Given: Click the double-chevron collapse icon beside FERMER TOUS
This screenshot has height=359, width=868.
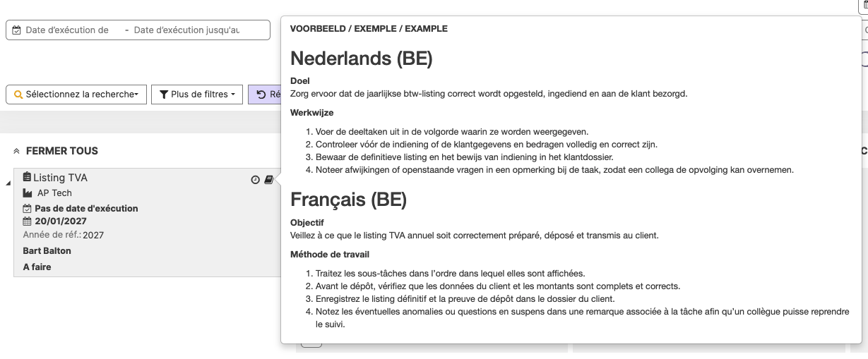Looking at the screenshot, I should [16, 151].
